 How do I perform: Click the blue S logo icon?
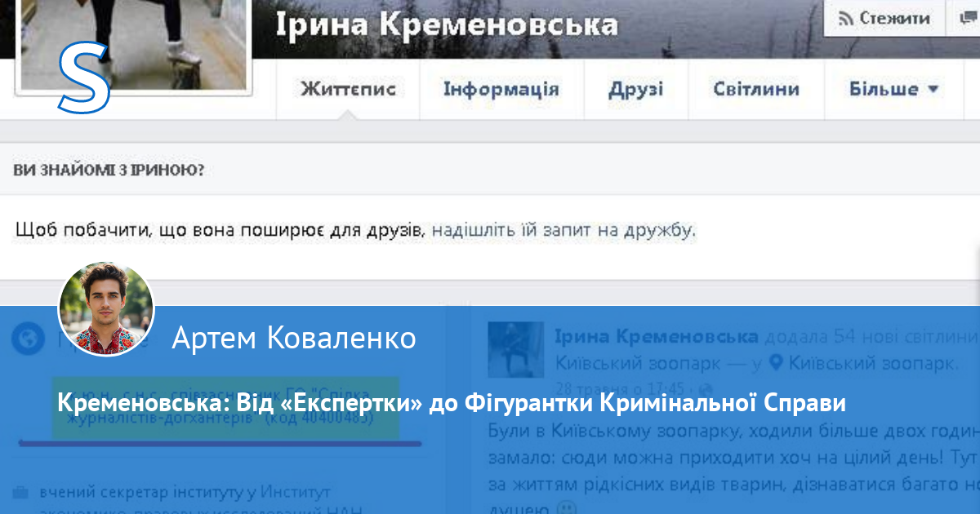coord(84,78)
